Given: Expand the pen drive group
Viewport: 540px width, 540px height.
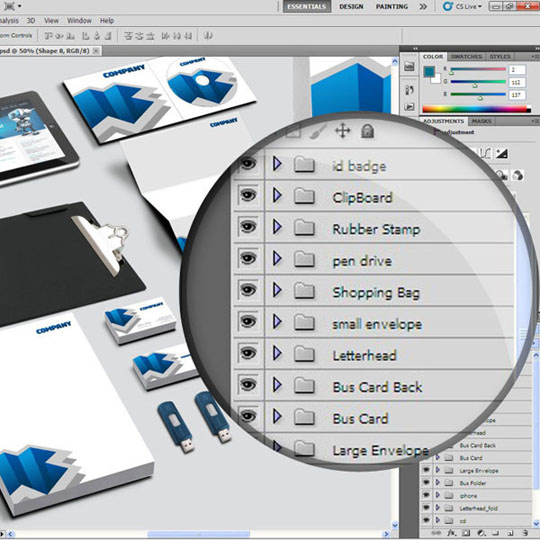Looking at the screenshot, I should click(277, 258).
